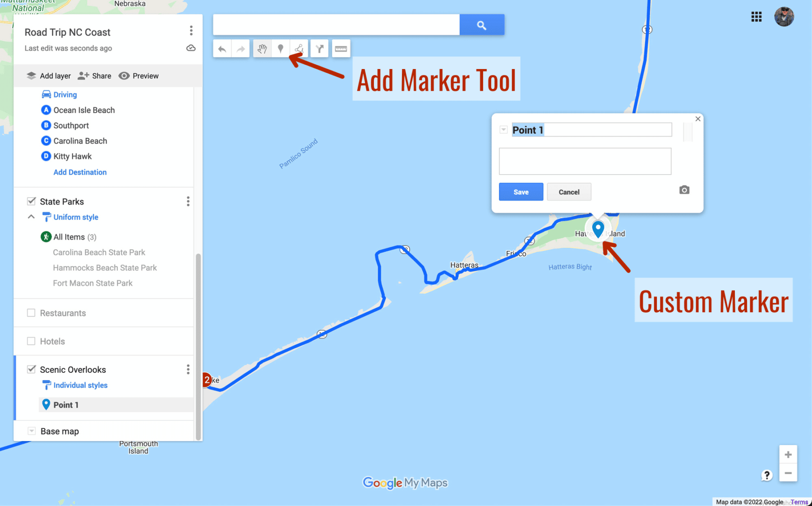Enable the Restaurants layer checkbox

coord(31,313)
